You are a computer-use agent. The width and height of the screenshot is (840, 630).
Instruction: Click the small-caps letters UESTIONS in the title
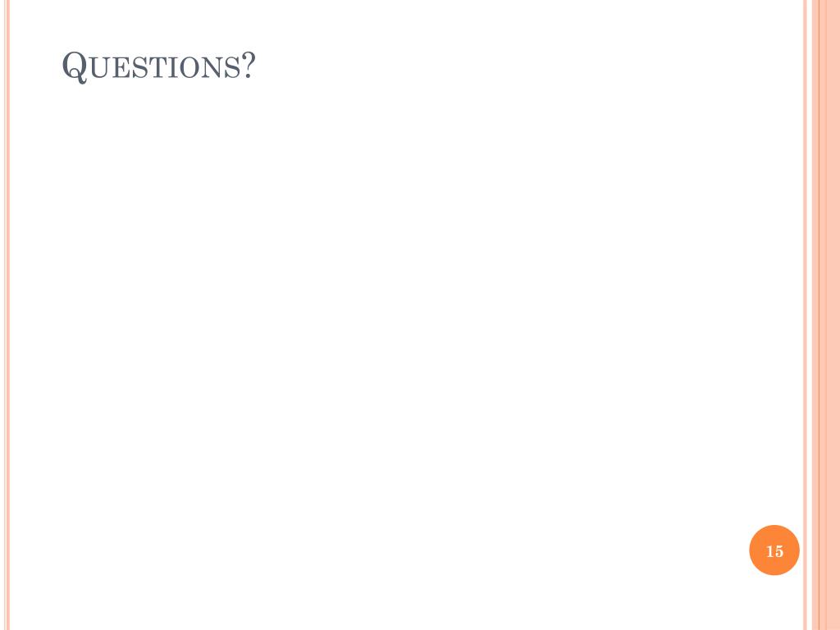[x=165, y=69]
